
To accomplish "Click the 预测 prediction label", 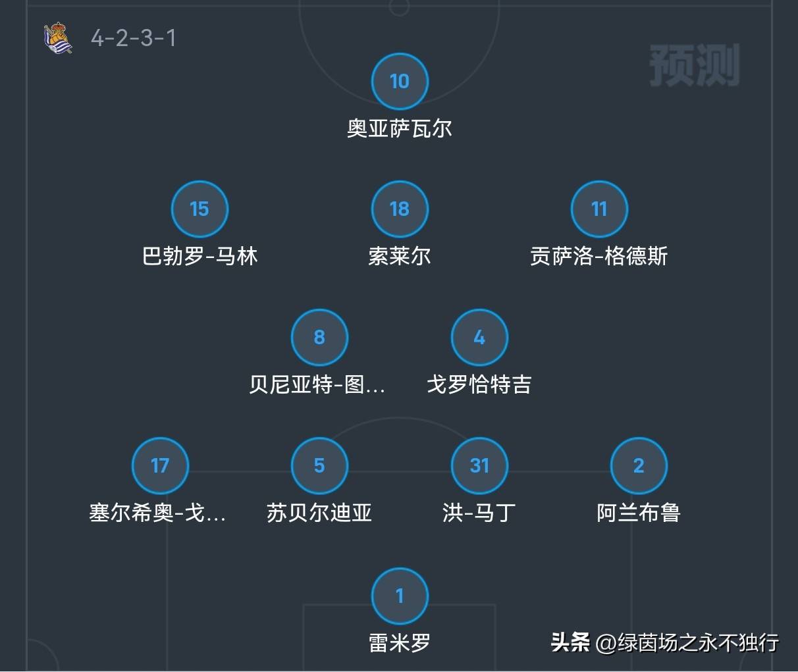I will click(x=695, y=65).
